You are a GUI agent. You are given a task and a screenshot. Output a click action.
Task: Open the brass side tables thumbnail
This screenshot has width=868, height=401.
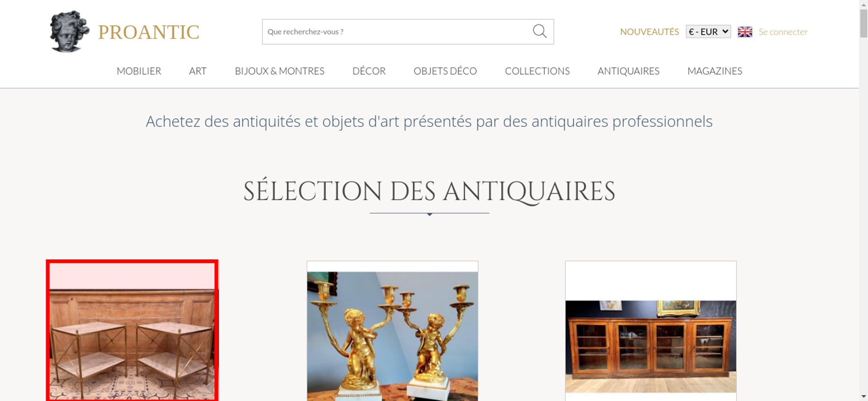[x=132, y=330]
